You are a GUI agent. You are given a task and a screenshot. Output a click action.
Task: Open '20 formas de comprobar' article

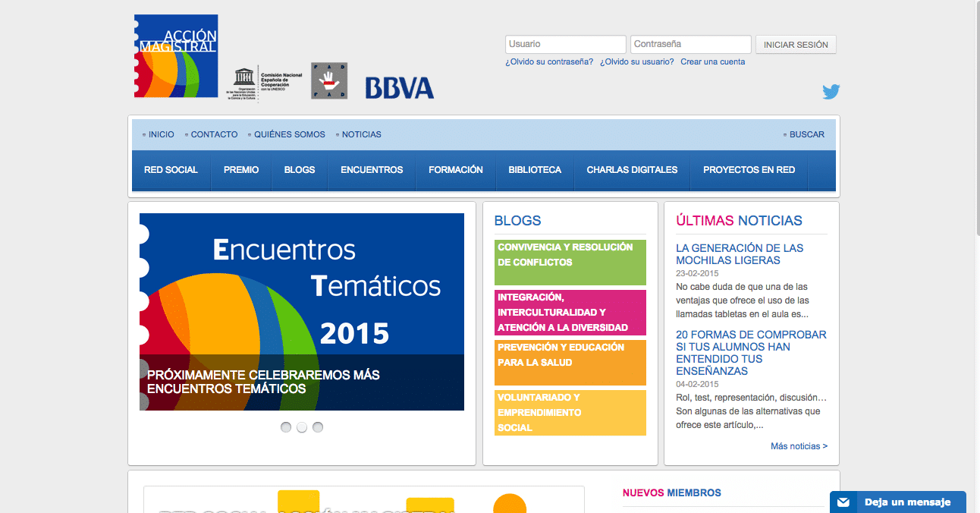751,353
